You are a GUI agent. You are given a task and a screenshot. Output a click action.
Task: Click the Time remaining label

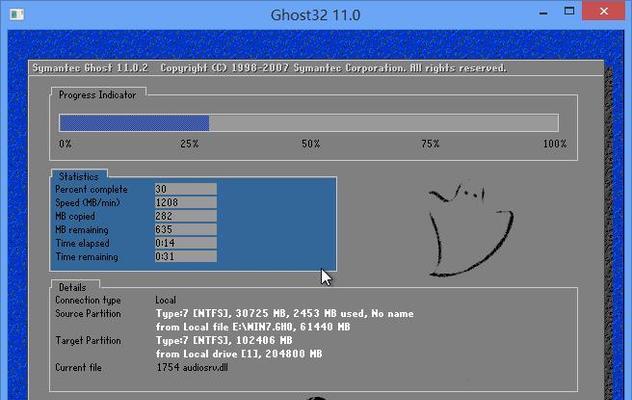pos(87,257)
